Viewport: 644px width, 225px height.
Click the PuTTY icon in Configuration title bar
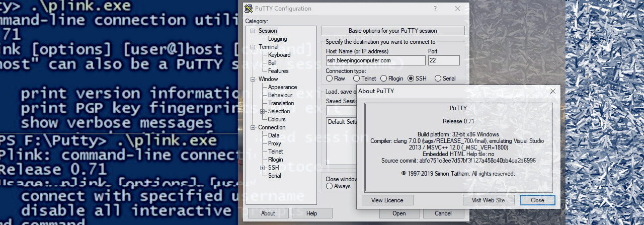[249, 9]
